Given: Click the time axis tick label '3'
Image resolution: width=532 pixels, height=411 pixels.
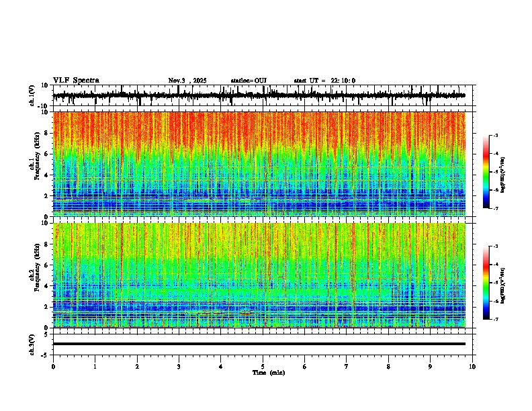Looking at the screenshot, I should [x=179, y=367].
